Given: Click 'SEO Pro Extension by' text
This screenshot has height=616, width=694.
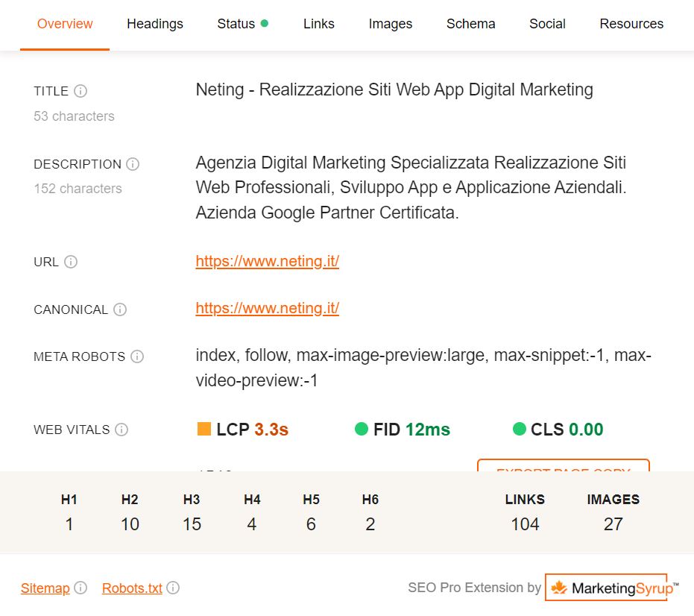Looking at the screenshot, I should point(474,588).
